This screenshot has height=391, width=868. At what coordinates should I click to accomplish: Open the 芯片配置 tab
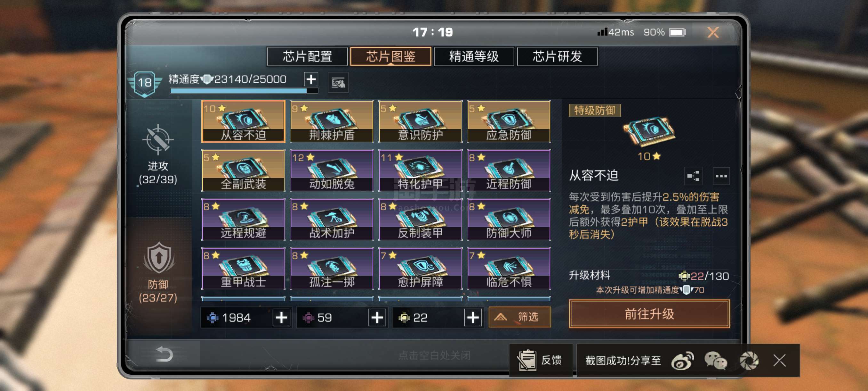[x=307, y=56]
